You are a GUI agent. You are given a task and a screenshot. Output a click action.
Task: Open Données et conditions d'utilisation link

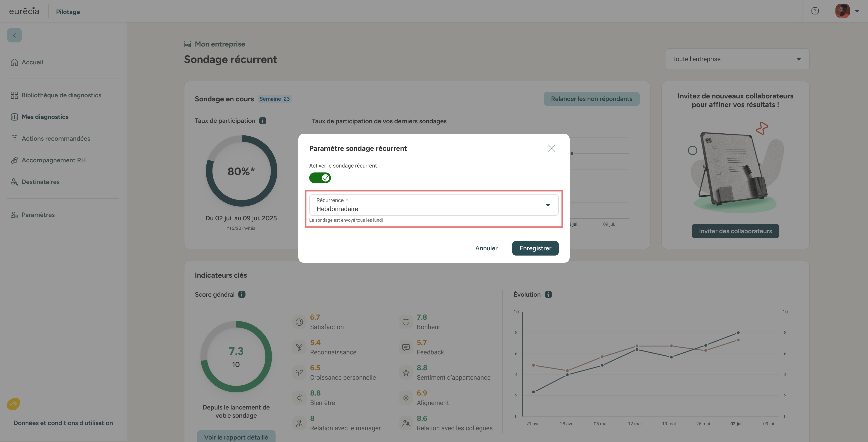63,423
